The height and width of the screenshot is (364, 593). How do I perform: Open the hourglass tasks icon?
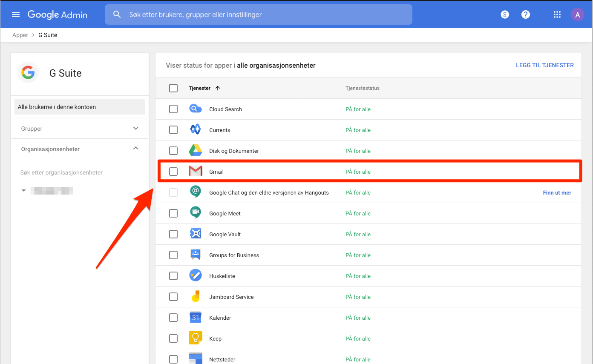[x=505, y=14]
